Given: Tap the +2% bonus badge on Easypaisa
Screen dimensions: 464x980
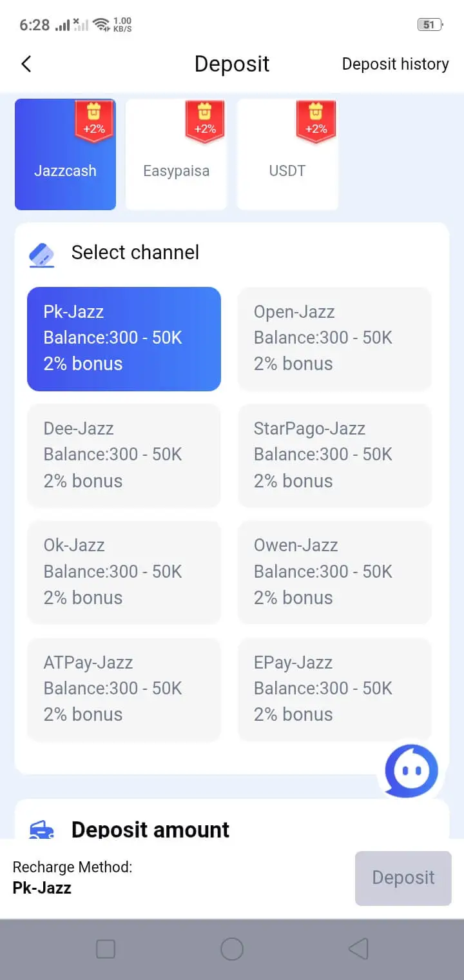Looking at the screenshot, I should point(205,121).
